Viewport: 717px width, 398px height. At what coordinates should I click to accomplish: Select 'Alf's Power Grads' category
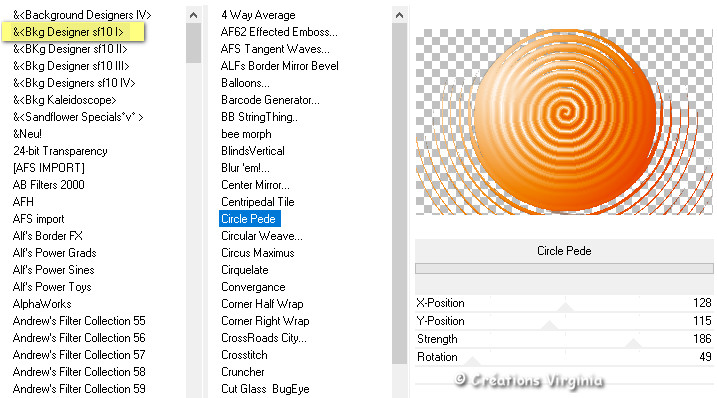[54, 253]
